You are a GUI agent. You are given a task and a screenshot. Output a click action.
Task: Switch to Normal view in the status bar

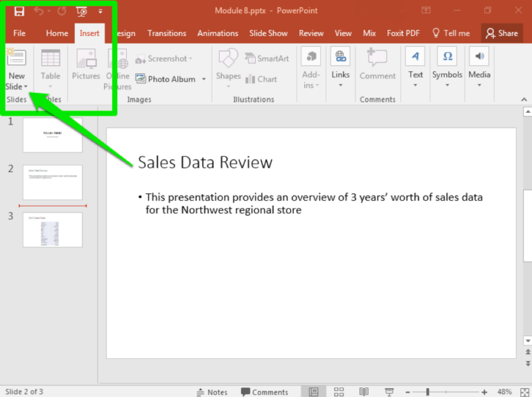tap(314, 392)
